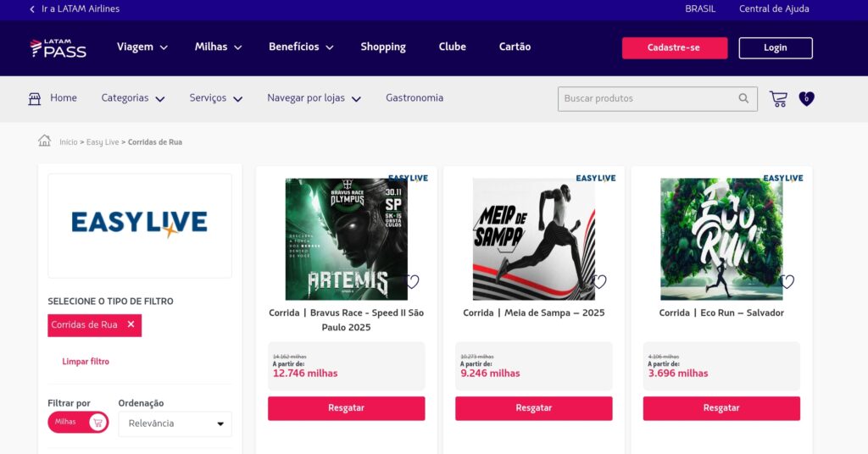The height and width of the screenshot is (454, 868).
Task: Click the Cadastre-se button
Action: click(x=674, y=48)
